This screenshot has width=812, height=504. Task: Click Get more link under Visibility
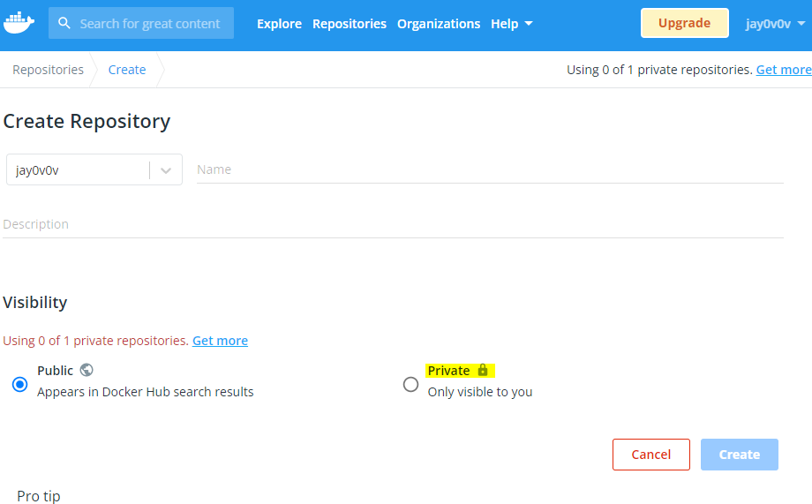pos(220,341)
